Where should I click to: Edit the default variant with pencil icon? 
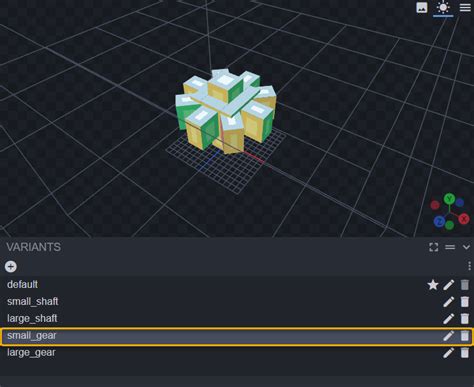449,285
